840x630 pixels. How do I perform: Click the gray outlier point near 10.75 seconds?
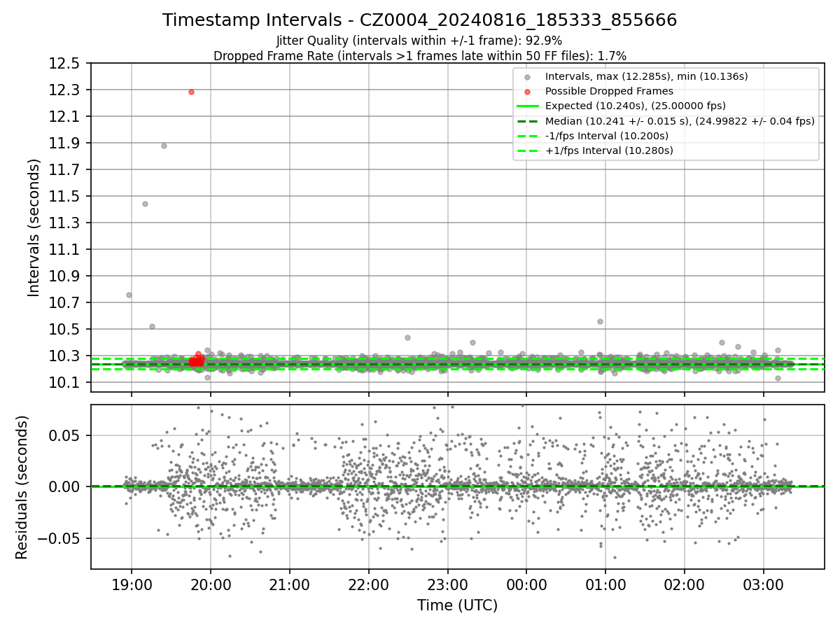(x=129, y=295)
